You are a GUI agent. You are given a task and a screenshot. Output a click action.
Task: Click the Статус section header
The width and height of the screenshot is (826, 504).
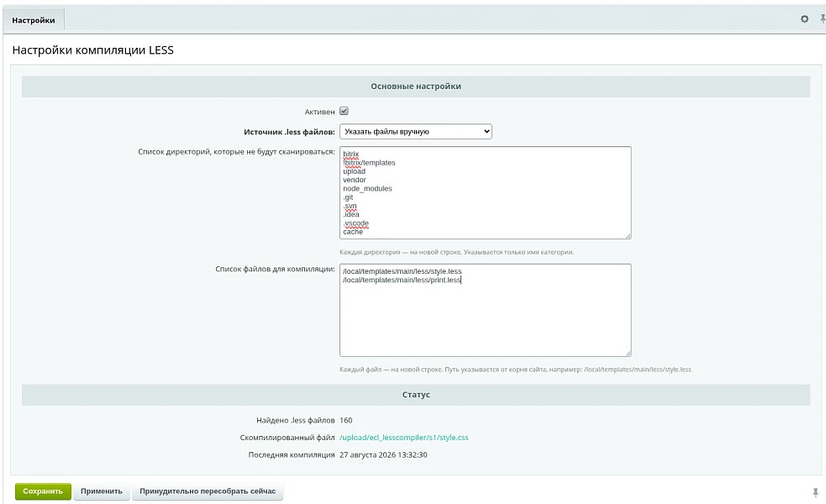pos(416,395)
